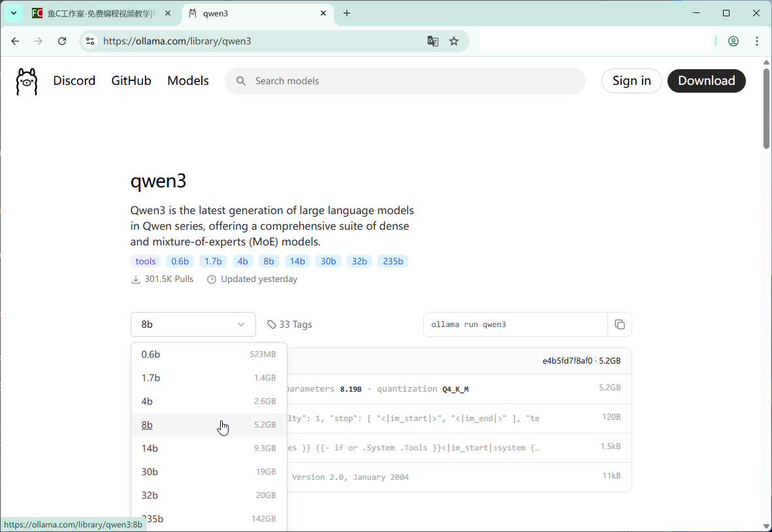Screen dimensions: 772x532
Task: Click the Sign in button
Action: click(632, 81)
